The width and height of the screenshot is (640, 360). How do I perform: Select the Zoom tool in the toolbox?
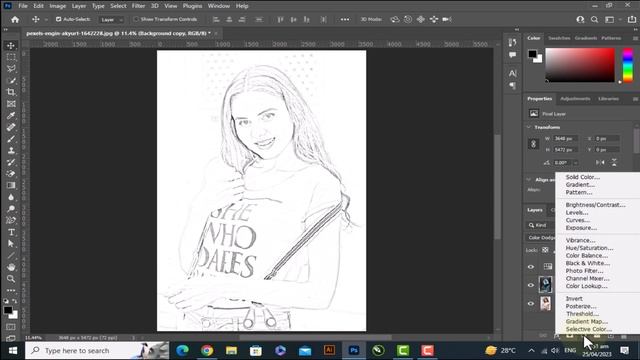(11, 279)
